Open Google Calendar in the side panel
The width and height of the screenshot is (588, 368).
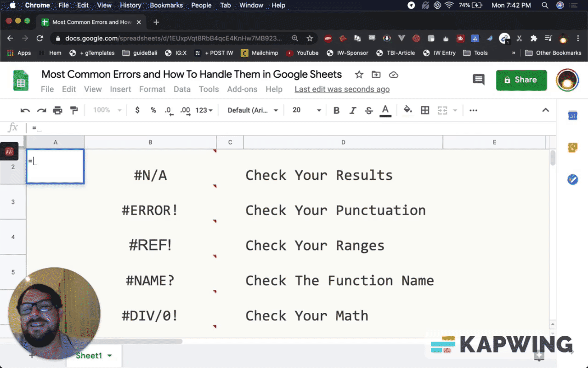[x=572, y=115]
